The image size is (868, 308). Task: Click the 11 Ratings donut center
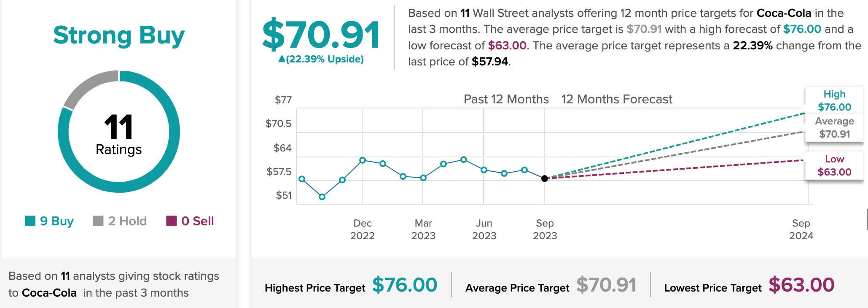pos(119,133)
